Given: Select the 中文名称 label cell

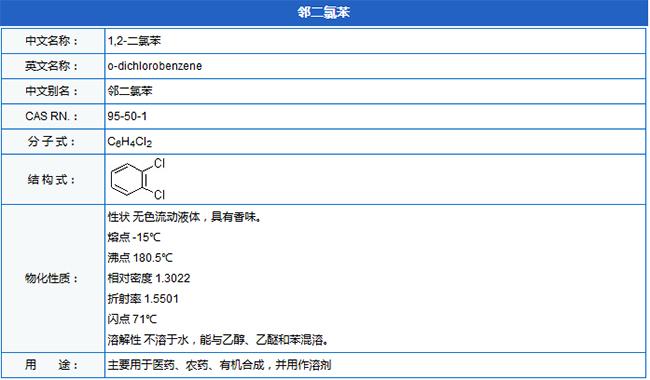Looking at the screenshot, I should 52,41.
